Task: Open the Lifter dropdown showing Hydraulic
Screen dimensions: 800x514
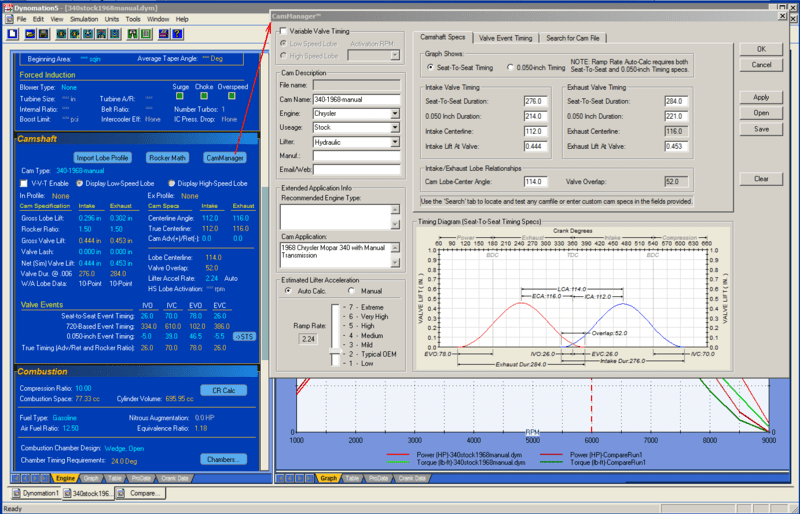Action: pos(395,143)
